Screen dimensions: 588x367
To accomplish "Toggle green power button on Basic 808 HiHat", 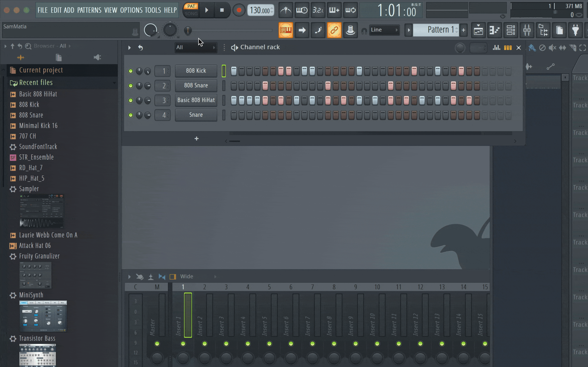I will [130, 100].
